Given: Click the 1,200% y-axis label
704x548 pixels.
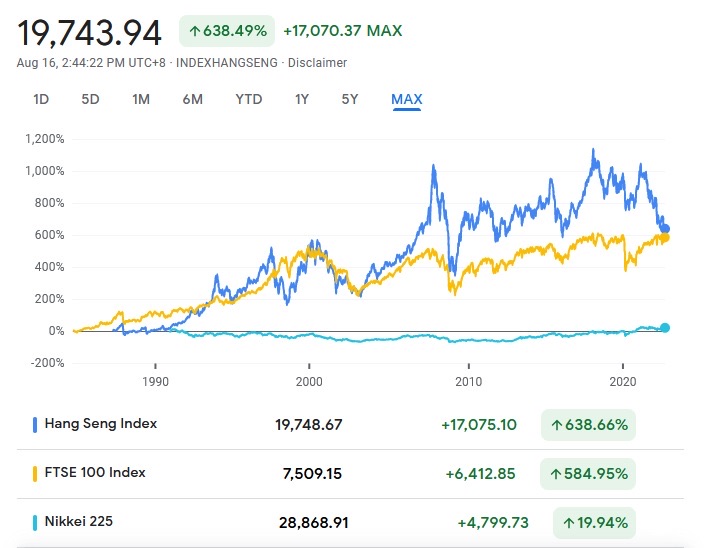Looking at the screenshot, I should pyautogui.click(x=45, y=139).
